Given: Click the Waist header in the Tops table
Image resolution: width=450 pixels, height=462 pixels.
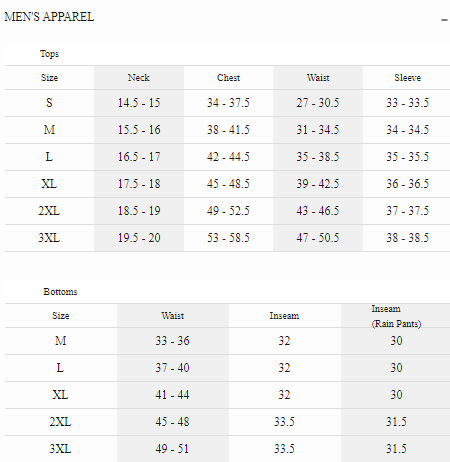Looking at the screenshot, I should pyautogui.click(x=318, y=78).
